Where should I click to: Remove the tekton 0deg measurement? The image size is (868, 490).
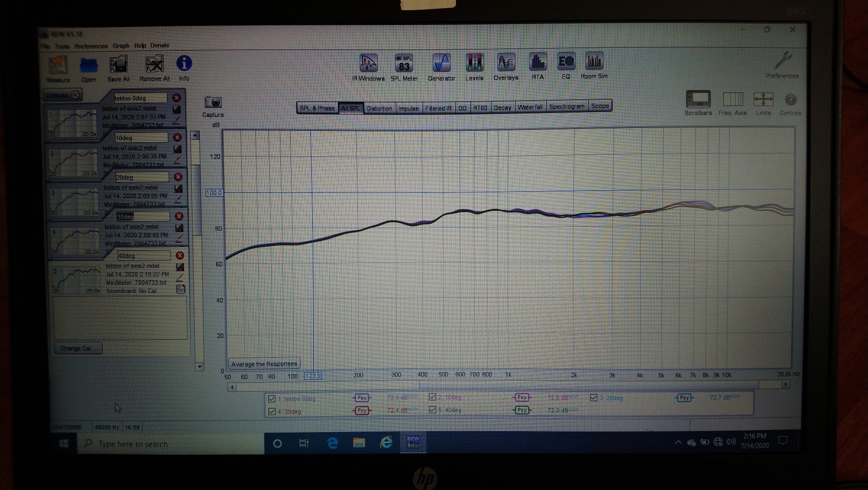[176, 98]
